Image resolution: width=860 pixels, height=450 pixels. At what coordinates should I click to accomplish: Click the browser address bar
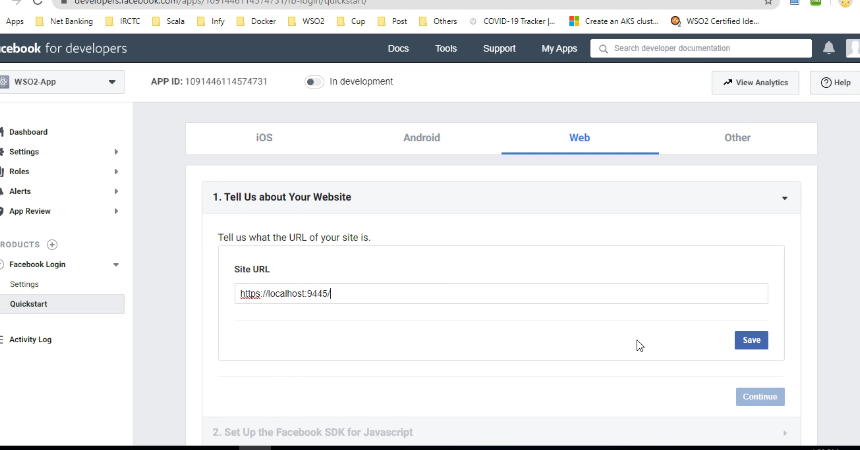[415, 3]
